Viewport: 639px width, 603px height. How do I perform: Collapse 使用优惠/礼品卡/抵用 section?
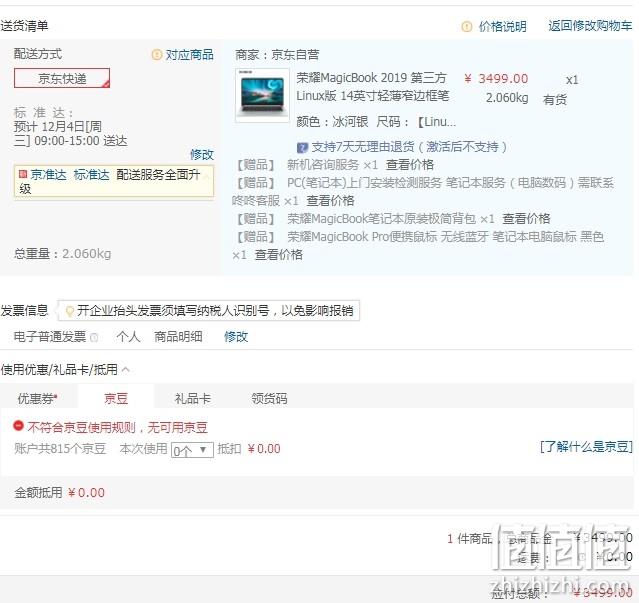pos(126,370)
